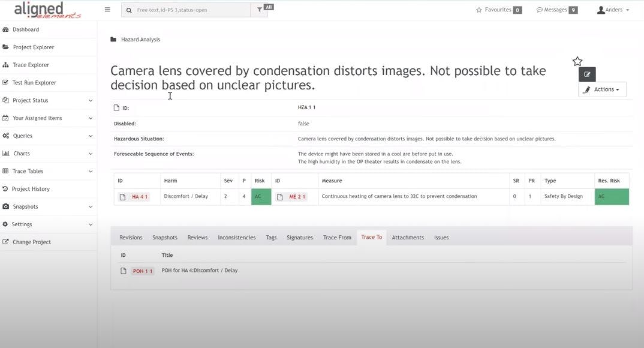Toggle the favourite star on this hazard
This screenshot has width=644, height=348.
click(577, 61)
